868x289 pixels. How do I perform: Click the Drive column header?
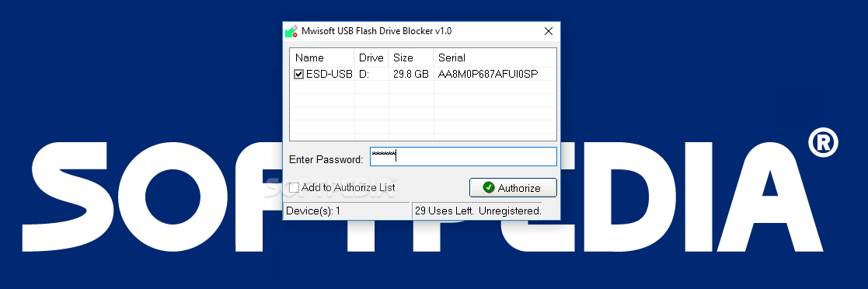click(x=371, y=57)
